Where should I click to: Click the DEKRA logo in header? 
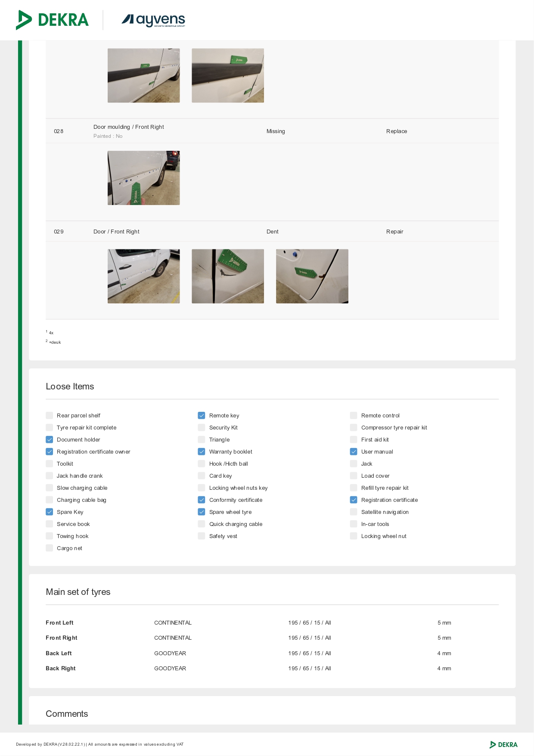tap(52, 20)
